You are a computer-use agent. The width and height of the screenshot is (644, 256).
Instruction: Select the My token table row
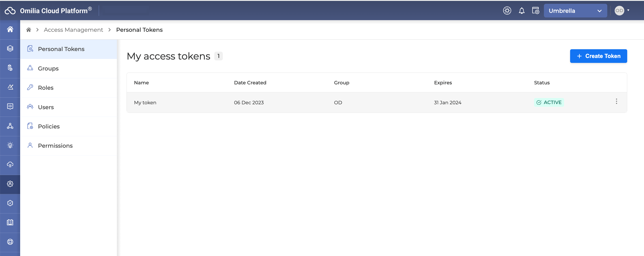(x=300, y=103)
